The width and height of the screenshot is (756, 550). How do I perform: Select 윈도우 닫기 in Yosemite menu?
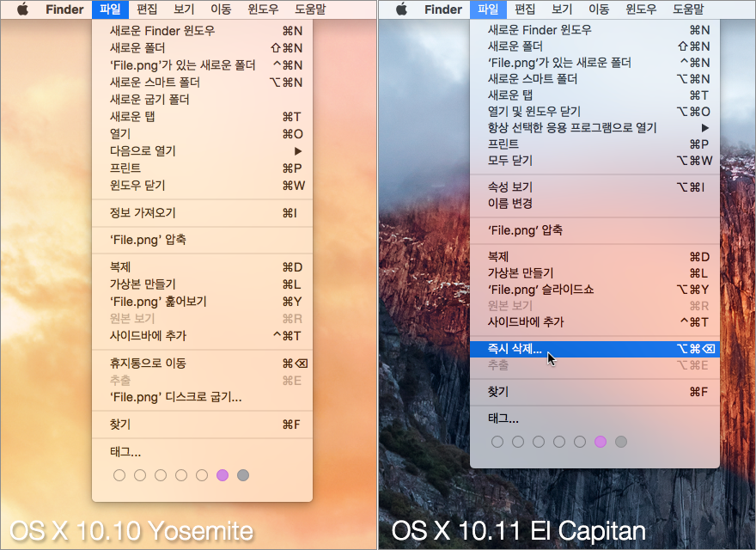point(202,186)
